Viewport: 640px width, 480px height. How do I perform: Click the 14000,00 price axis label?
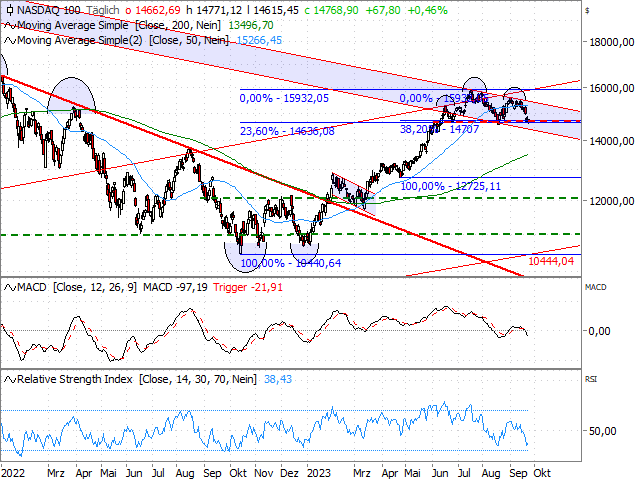612,141
